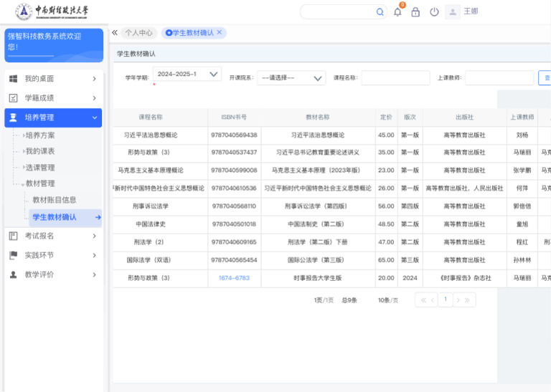Go to first page of pagination
551x392 pixels.
(x=423, y=300)
